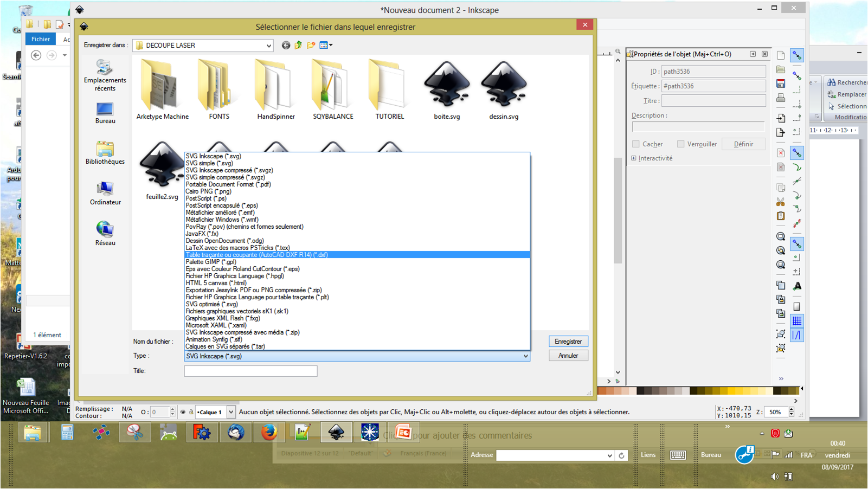Click the Duplicate objects icon

click(x=781, y=285)
